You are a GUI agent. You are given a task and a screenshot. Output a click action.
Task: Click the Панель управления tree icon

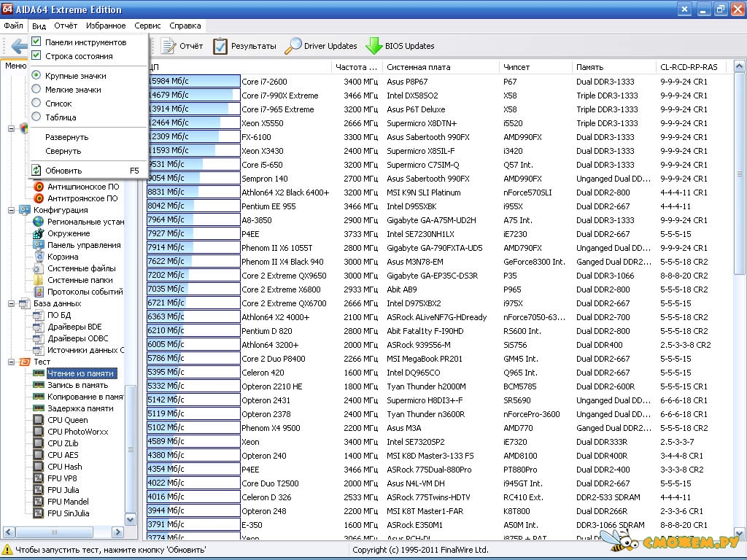39,245
